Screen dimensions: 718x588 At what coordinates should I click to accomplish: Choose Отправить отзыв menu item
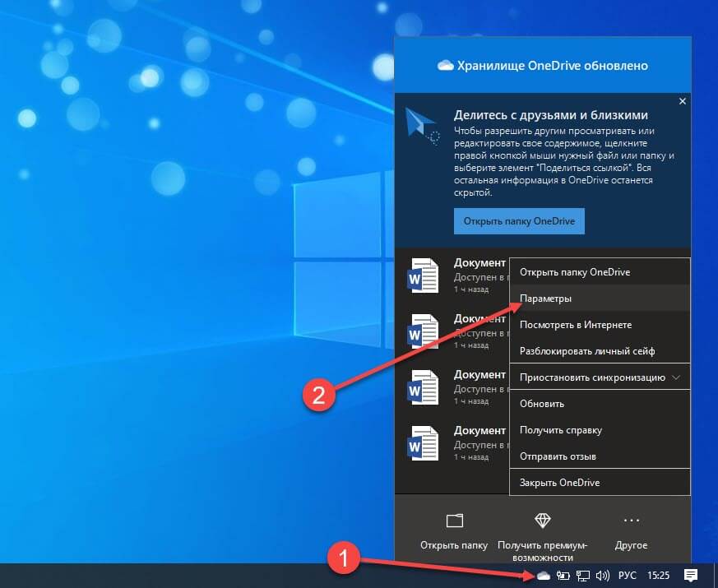[x=558, y=456]
